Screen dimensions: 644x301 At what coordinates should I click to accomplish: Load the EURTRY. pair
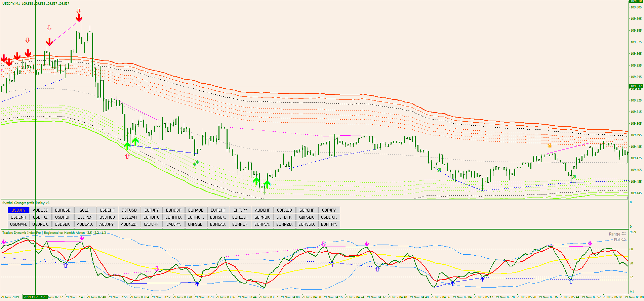[329, 224]
